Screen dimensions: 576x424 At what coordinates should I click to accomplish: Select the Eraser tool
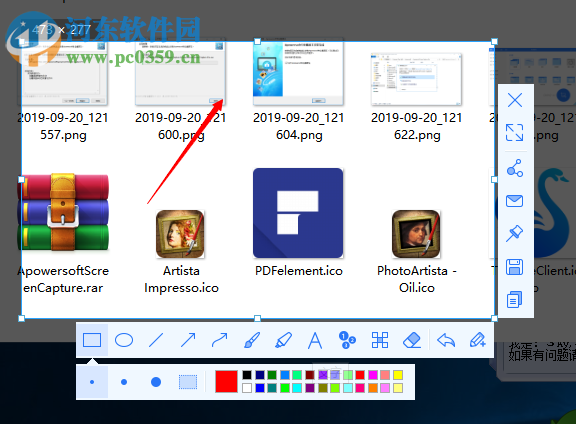tap(411, 340)
